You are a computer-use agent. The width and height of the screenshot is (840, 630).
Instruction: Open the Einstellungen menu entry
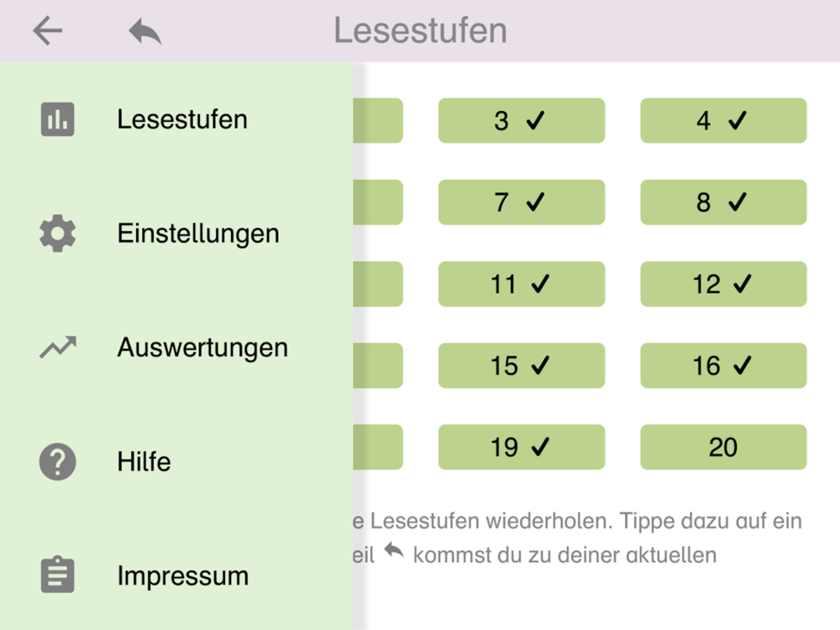176,234
